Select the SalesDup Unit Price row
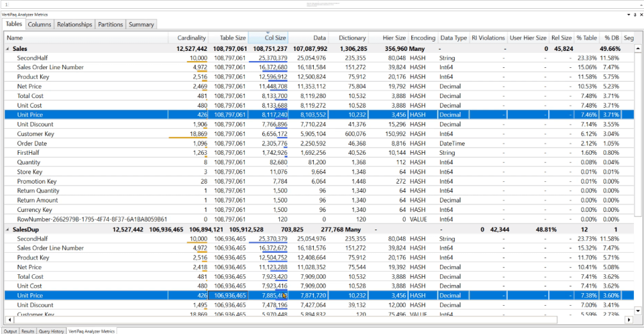Image resolution: width=644 pixels, height=334 pixels. coord(319,296)
